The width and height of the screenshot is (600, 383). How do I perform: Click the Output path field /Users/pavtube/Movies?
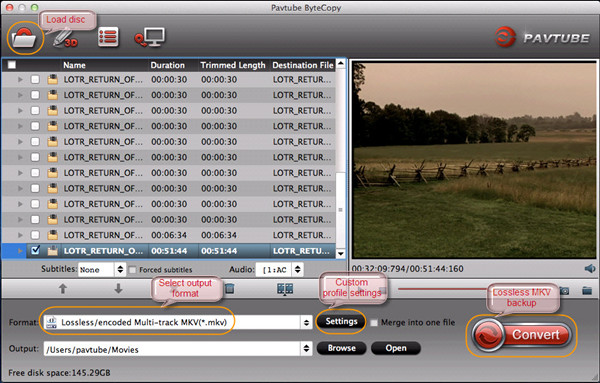(x=172, y=349)
